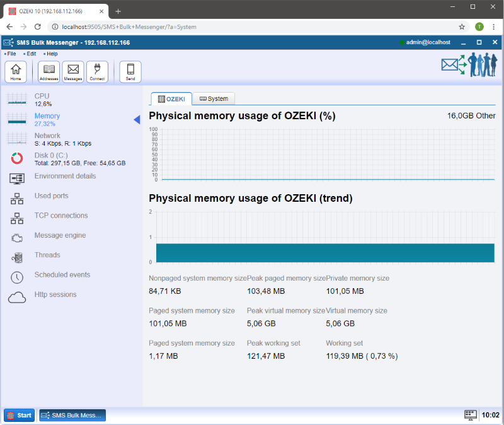Open the Threads sidebar item

[47, 255]
